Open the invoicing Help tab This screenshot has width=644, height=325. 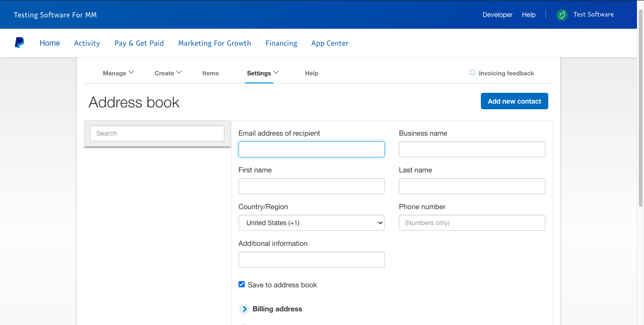pos(312,73)
